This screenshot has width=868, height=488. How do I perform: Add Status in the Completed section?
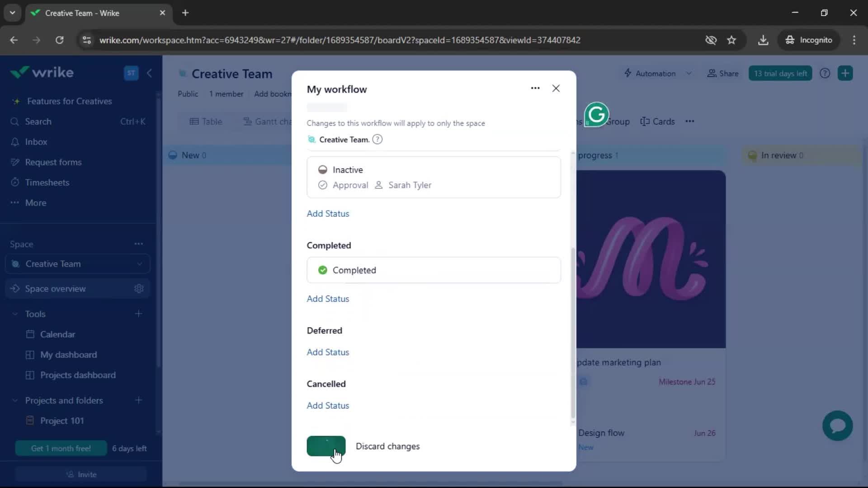328,299
